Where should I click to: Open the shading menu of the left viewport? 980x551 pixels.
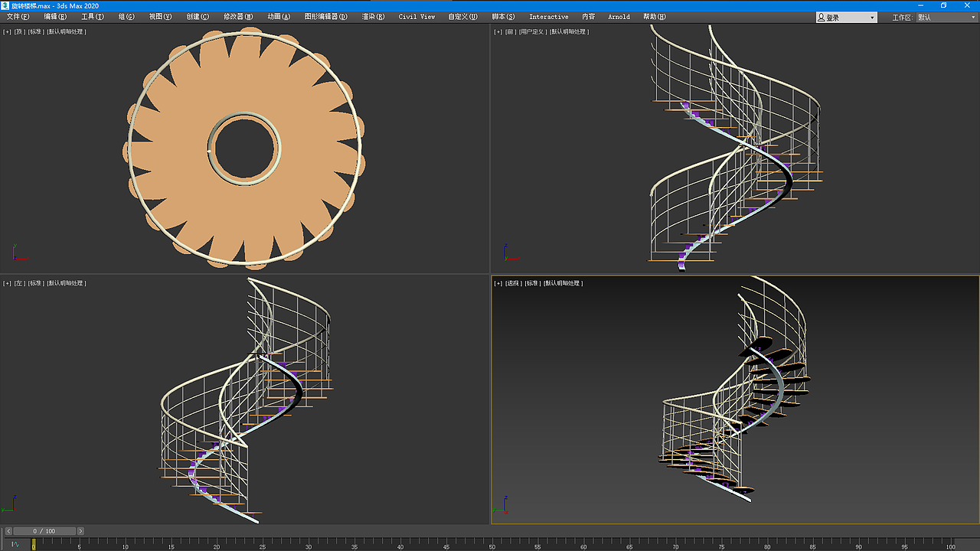67,283
